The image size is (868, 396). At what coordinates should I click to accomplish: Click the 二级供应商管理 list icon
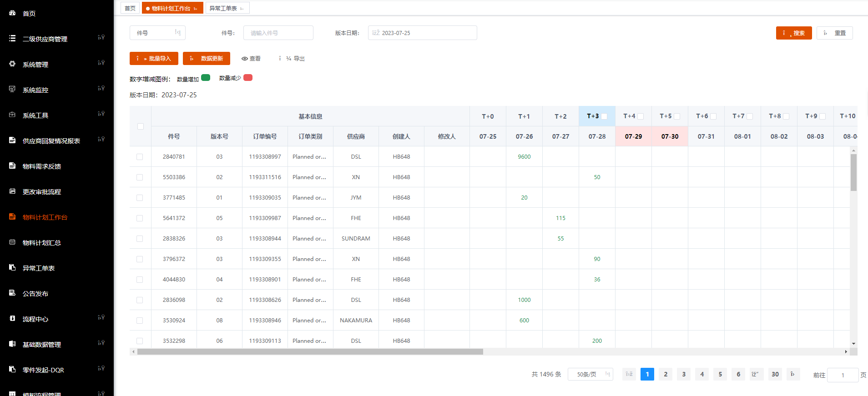point(12,39)
